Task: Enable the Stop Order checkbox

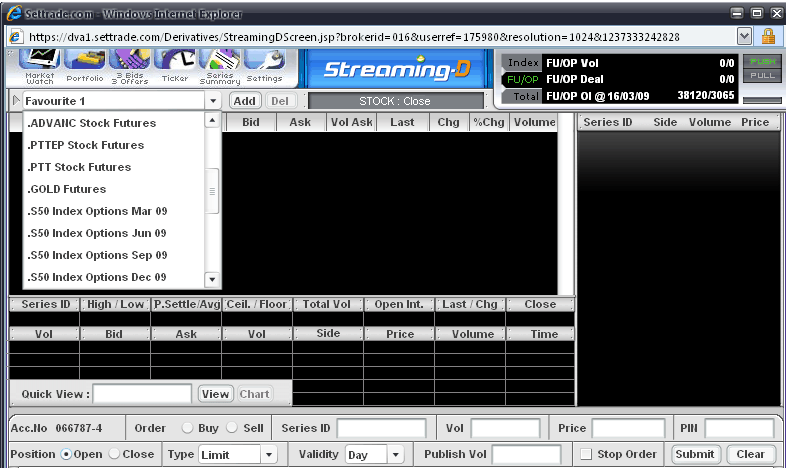Action: coord(585,454)
